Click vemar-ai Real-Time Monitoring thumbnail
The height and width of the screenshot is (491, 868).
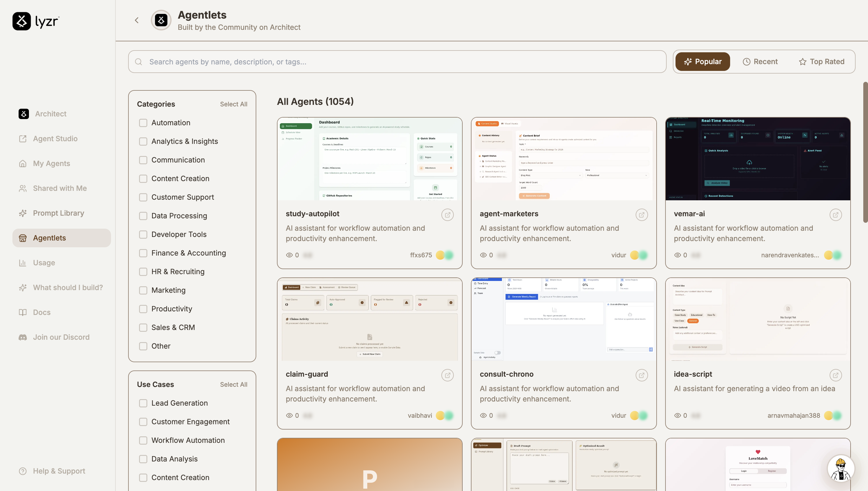pyautogui.click(x=758, y=159)
